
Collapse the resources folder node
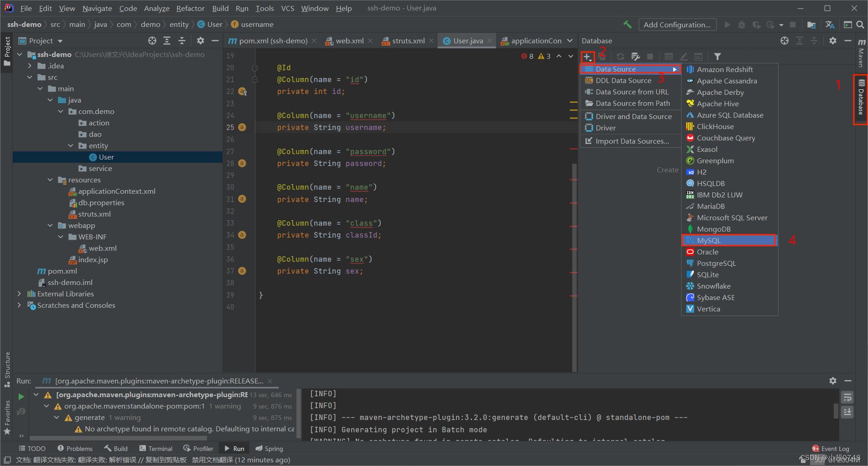50,180
